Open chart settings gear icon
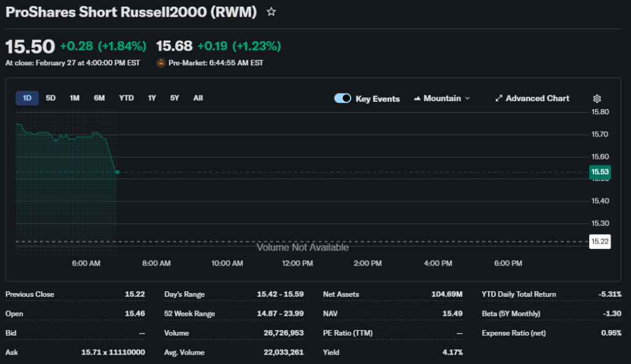Image resolution: width=631 pixels, height=364 pixels. pos(596,99)
